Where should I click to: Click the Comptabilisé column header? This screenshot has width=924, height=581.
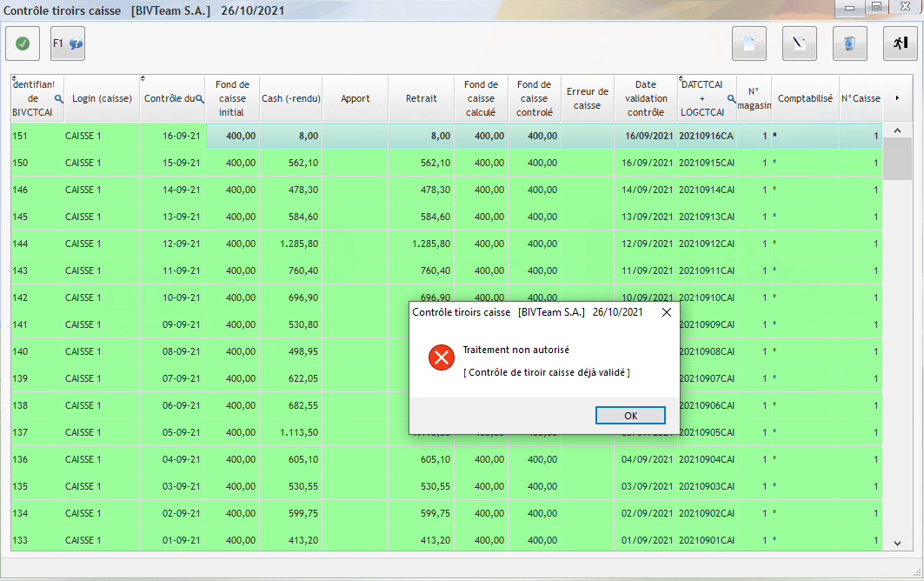click(x=805, y=98)
